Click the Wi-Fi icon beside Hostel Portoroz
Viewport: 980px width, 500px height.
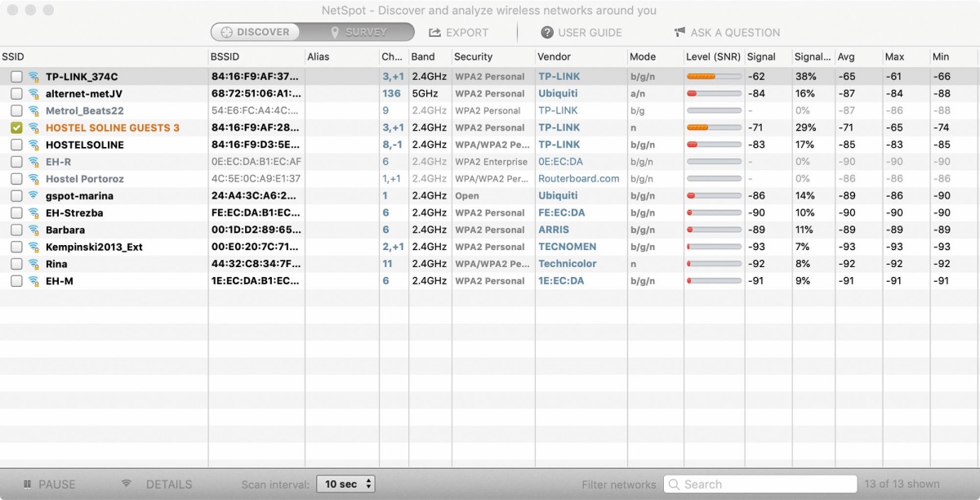coord(33,179)
